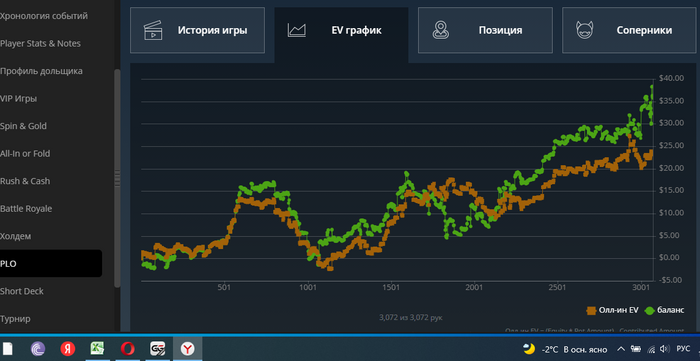The image size is (700, 361).
Task: Click the 3001 x-axis label
Action: [641, 288]
